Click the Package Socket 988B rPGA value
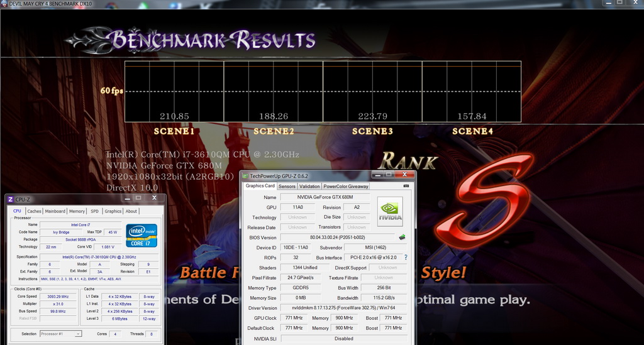Viewport: 644px width, 345px height. click(x=80, y=239)
